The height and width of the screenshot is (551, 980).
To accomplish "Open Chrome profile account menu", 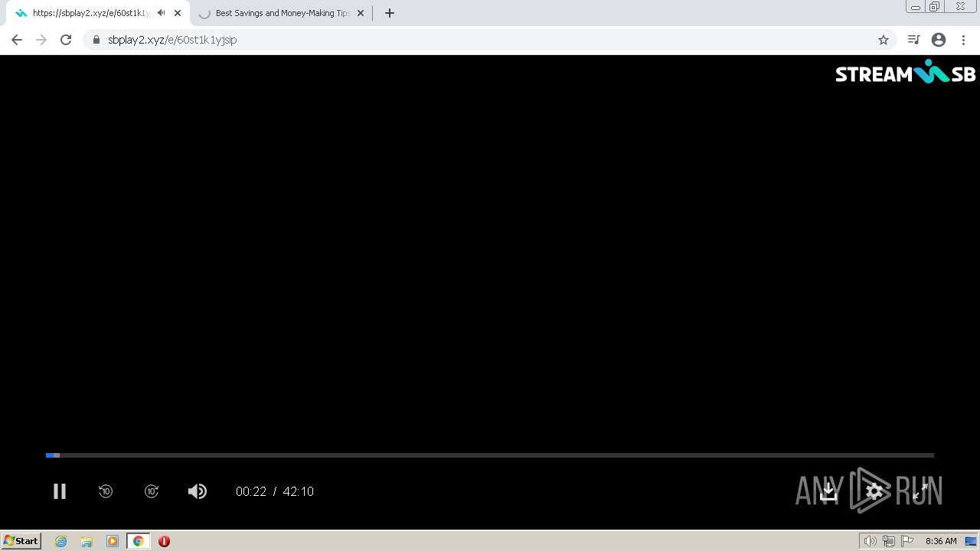I will [939, 40].
